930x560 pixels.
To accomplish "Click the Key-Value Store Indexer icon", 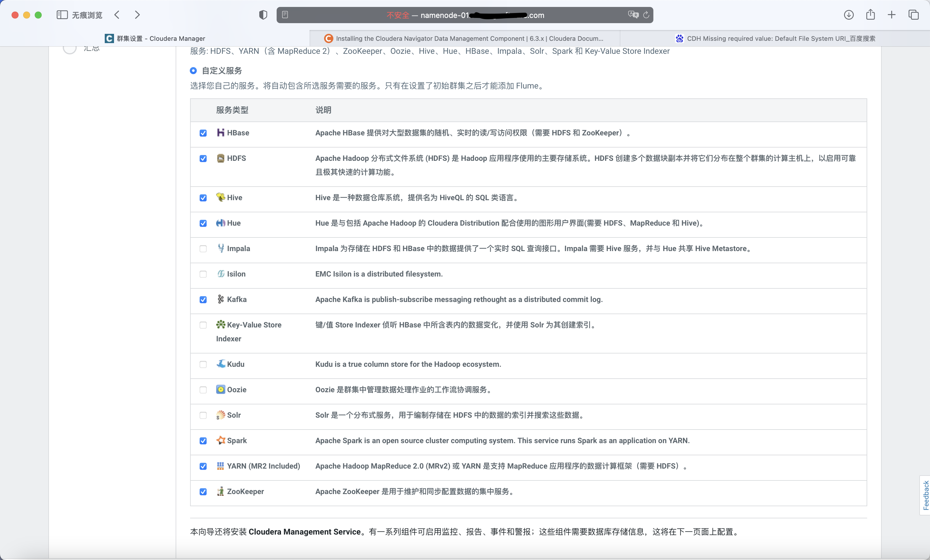I will [220, 324].
